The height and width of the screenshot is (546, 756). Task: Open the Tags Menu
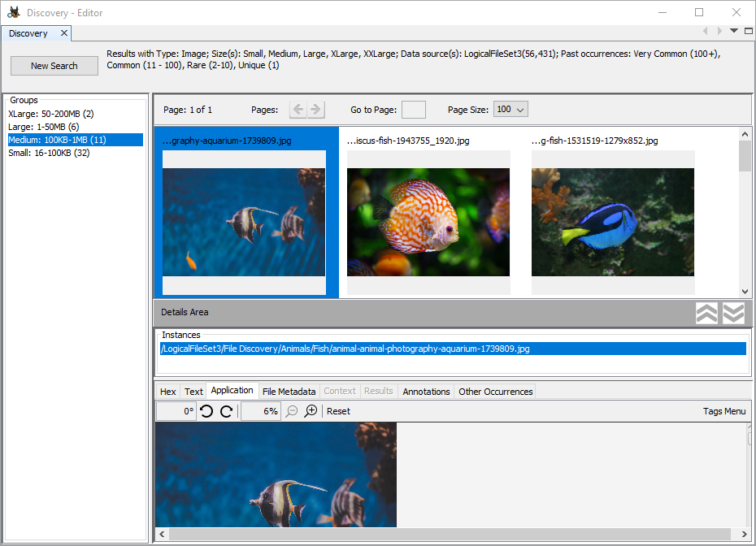(723, 411)
